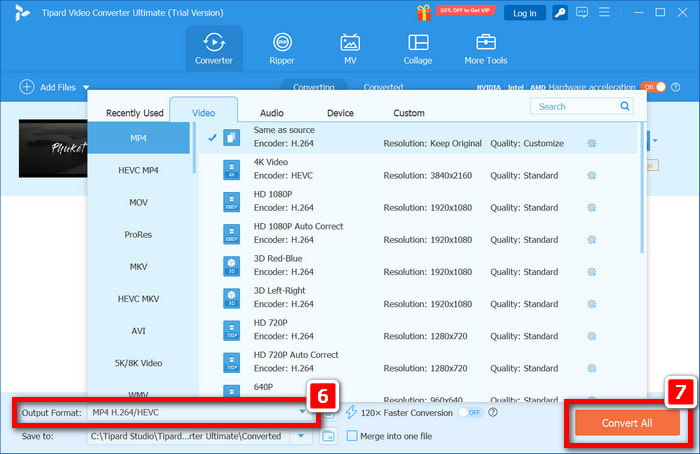Select ProRes format

coord(138,234)
